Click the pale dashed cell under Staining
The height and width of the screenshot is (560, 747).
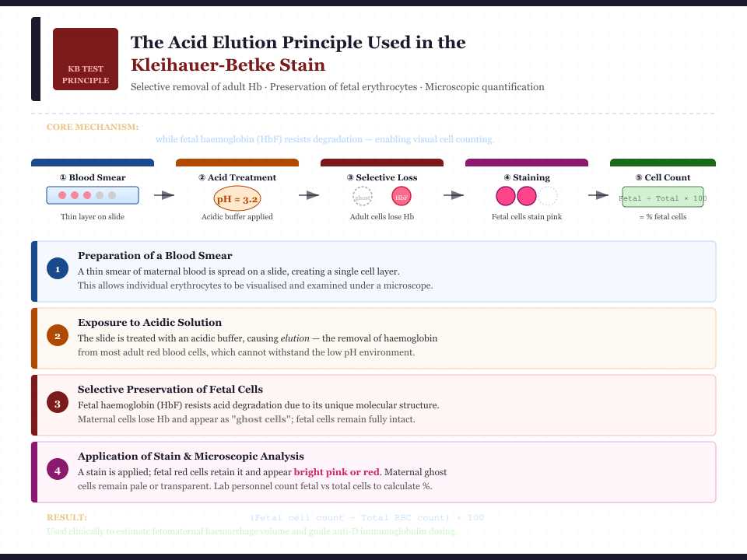pos(548,196)
